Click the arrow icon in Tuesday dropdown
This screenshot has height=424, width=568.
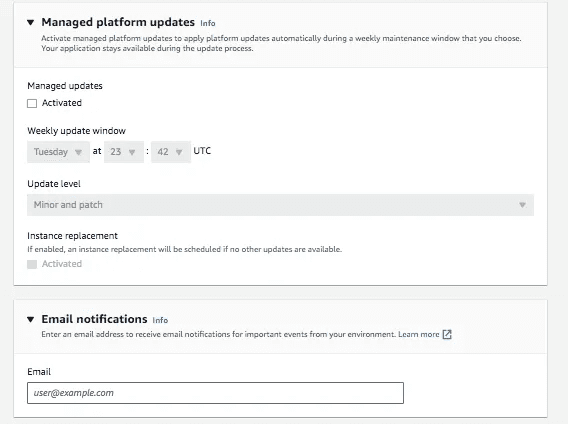pyautogui.click(x=78, y=152)
